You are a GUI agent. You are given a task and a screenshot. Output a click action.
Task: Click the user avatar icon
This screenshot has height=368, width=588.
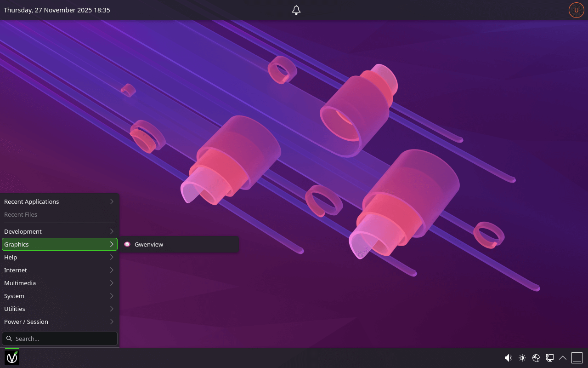pyautogui.click(x=576, y=10)
